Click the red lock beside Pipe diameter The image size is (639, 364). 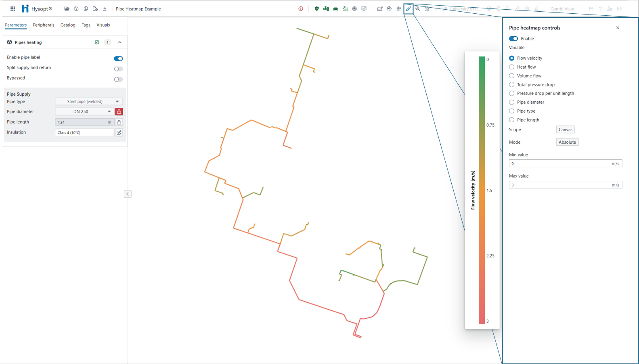point(119,111)
